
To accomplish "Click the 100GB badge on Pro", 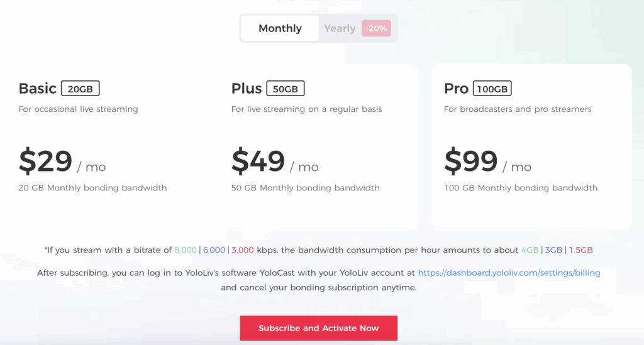I will (492, 88).
